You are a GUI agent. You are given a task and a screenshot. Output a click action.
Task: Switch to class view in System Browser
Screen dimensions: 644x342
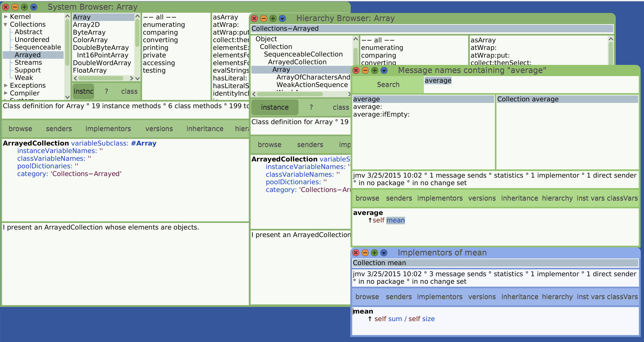pos(129,91)
